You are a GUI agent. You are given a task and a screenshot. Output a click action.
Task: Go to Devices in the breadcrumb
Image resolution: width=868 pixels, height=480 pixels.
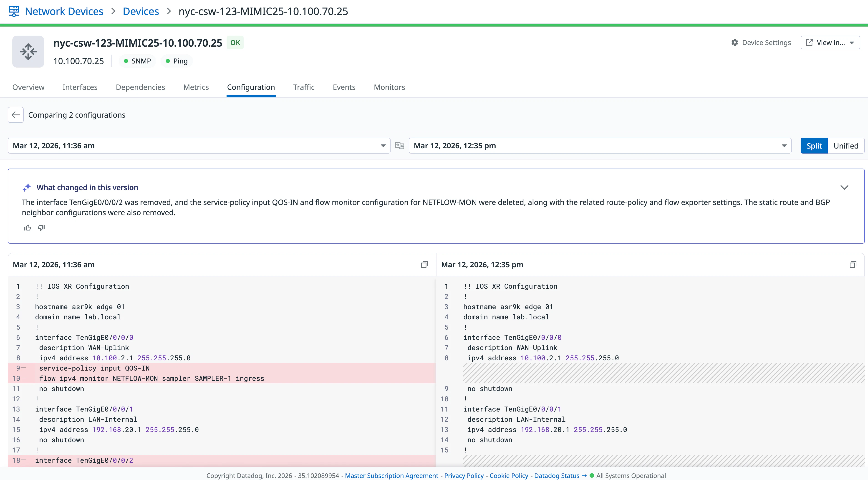click(x=141, y=11)
